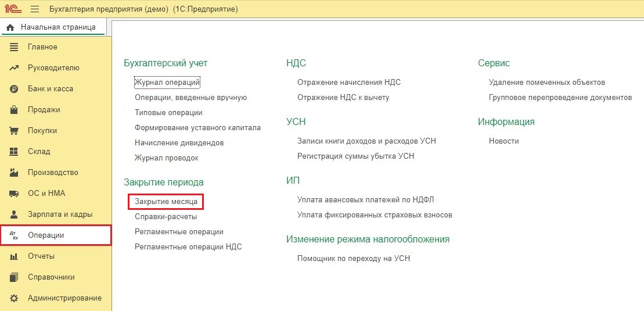This screenshot has width=644, height=311.
Task: Open the Склад section
Action: click(x=55, y=151)
